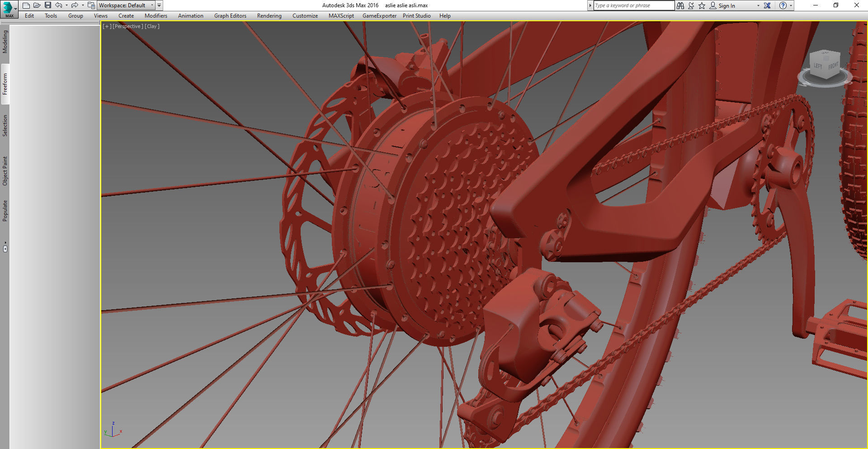Open the Edit menu
Image resolution: width=868 pixels, height=449 pixels.
point(29,16)
